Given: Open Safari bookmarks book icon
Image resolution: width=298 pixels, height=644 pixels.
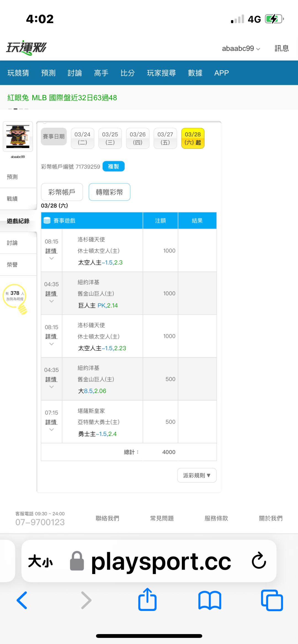Looking at the screenshot, I should pos(210,600).
